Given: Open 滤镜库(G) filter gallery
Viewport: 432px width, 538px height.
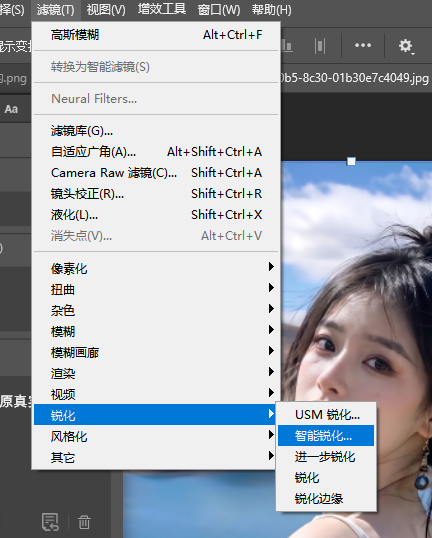Looking at the screenshot, I should (156, 131).
